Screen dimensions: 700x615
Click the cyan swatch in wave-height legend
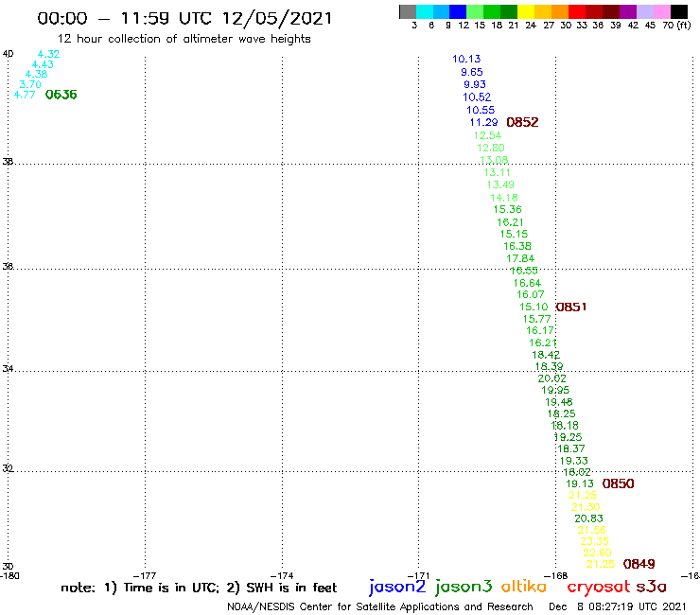coord(424,11)
